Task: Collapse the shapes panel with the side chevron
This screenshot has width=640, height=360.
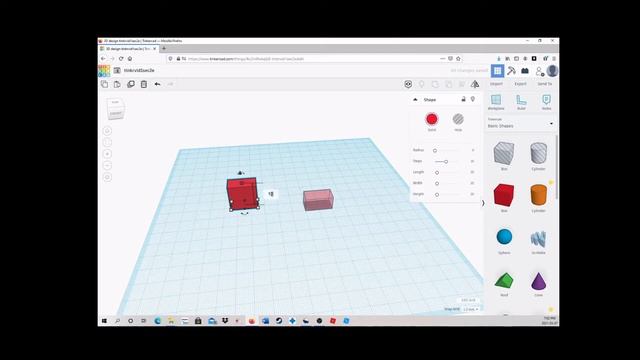Action: pos(483,203)
